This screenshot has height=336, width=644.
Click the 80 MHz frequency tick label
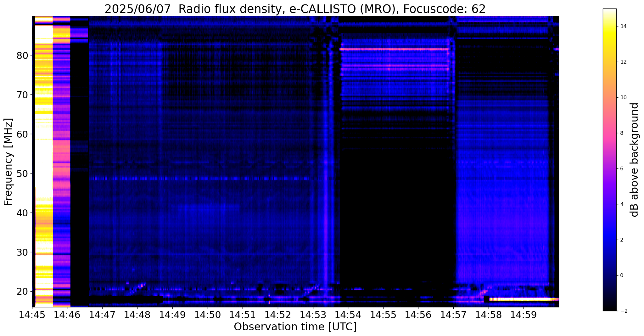pos(23,56)
